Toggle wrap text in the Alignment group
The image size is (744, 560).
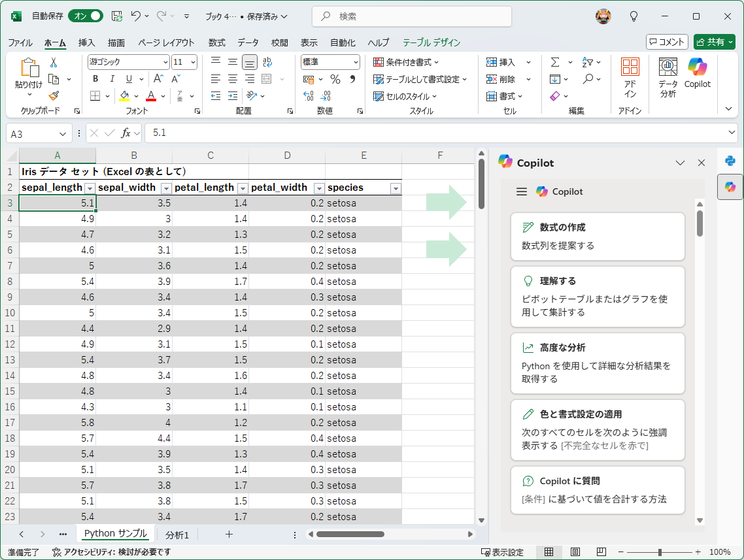pyautogui.click(x=268, y=61)
